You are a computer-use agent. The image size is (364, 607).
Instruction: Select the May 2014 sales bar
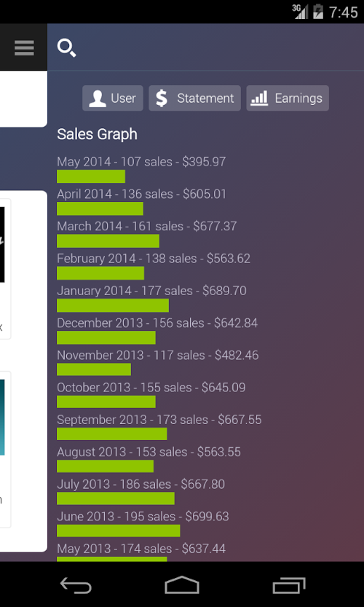[91, 176]
